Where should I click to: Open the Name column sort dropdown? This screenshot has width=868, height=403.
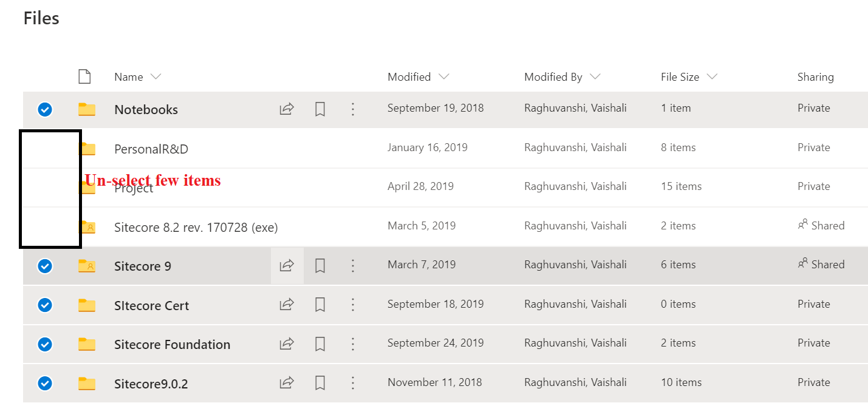(156, 76)
